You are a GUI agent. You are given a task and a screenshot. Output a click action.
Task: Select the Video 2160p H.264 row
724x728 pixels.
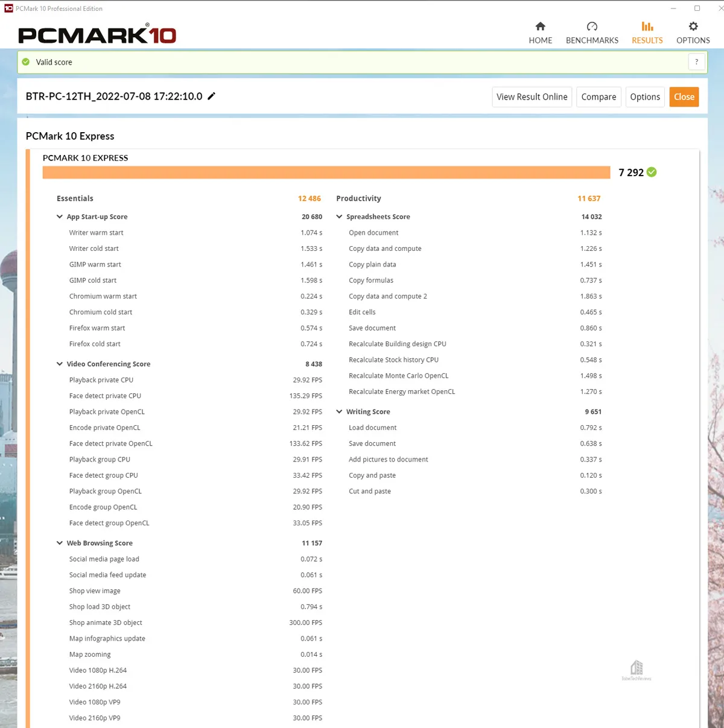(195, 686)
